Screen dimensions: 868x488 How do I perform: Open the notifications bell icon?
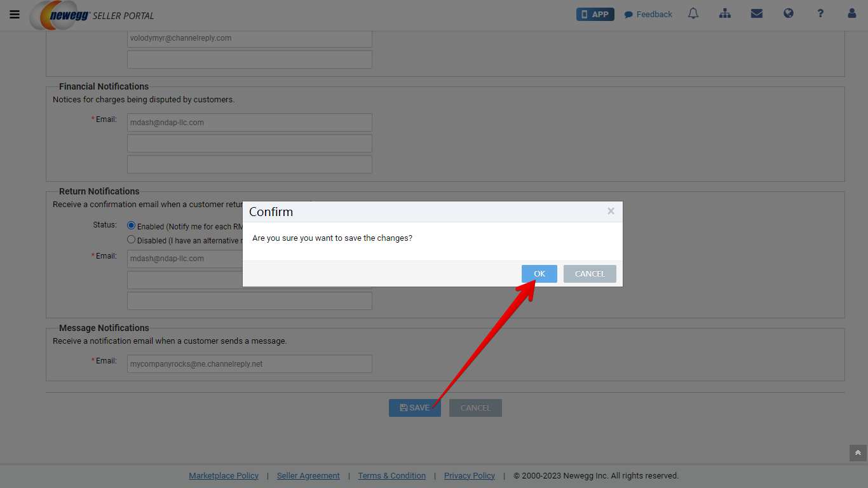[x=693, y=13]
